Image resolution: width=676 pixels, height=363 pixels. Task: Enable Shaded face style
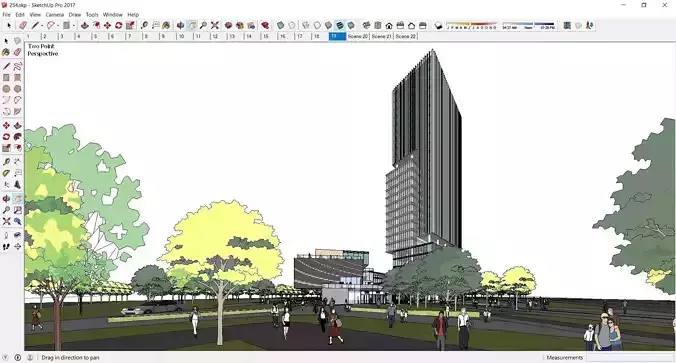(329, 26)
